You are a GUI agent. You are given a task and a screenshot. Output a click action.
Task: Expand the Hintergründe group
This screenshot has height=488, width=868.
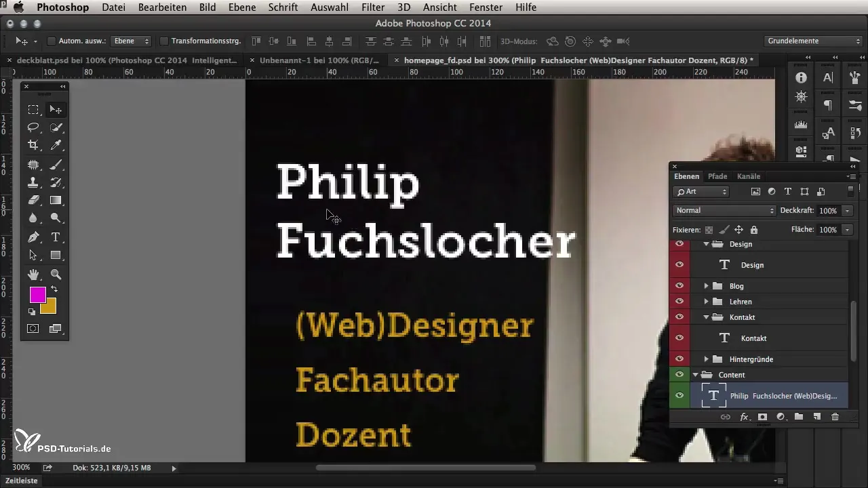pyautogui.click(x=706, y=359)
